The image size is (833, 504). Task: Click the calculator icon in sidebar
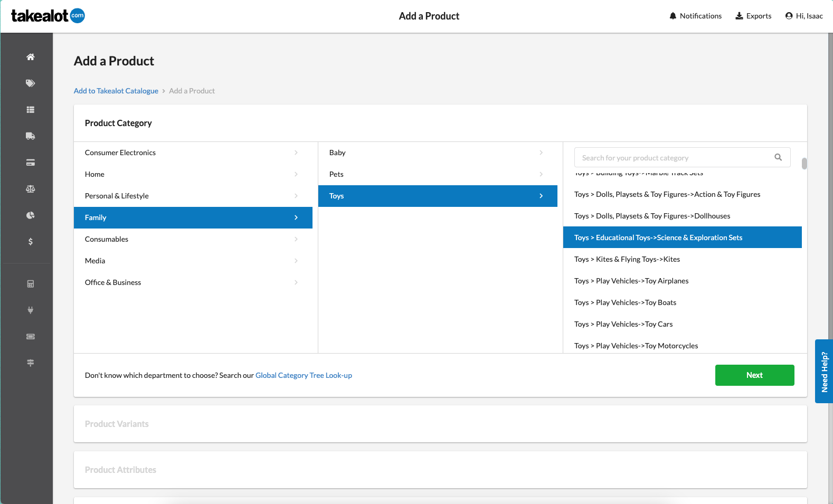[x=31, y=284]
